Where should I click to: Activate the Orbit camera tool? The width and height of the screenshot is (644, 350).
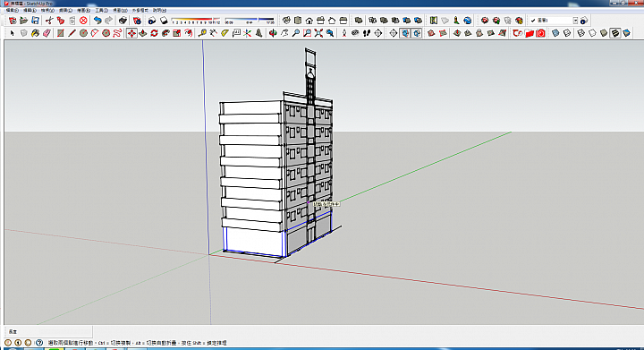(273, 33)
